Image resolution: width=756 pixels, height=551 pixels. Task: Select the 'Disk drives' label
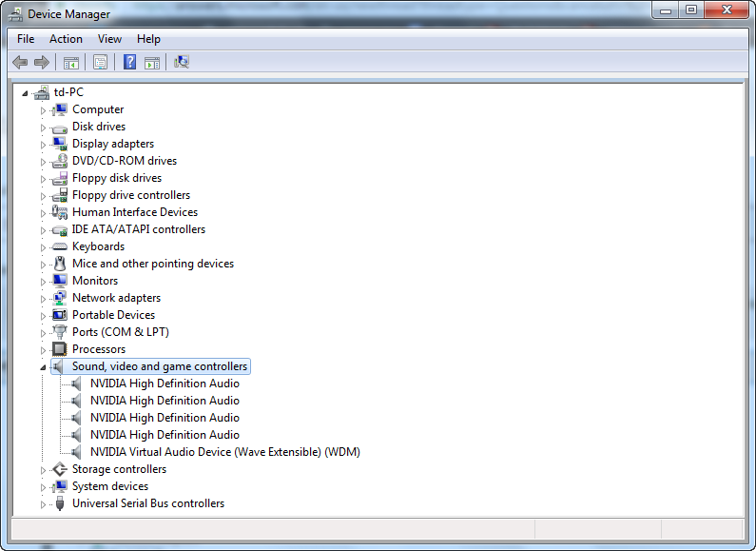coord(99,127)
